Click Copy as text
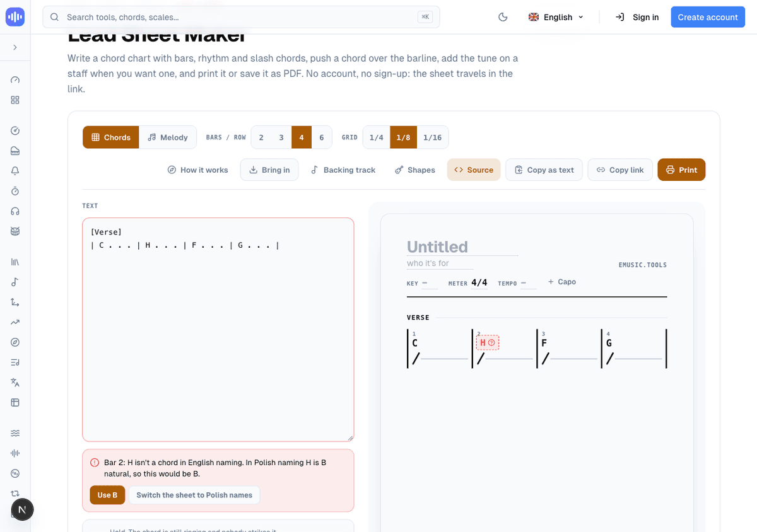 tap(544, 170)
